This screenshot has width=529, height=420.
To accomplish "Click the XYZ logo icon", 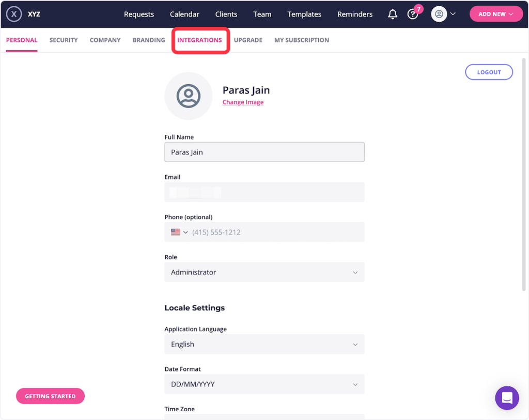I will (14, 14).
